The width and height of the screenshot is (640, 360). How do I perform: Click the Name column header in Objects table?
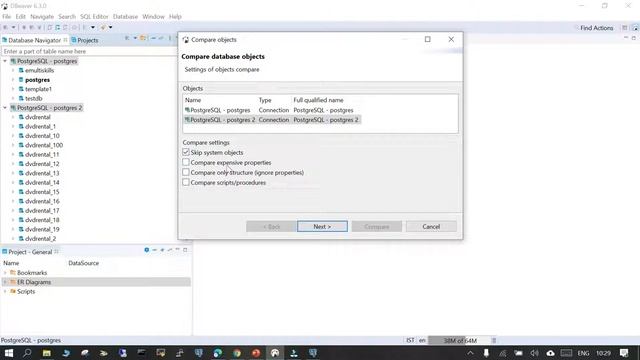click(193, 100)
